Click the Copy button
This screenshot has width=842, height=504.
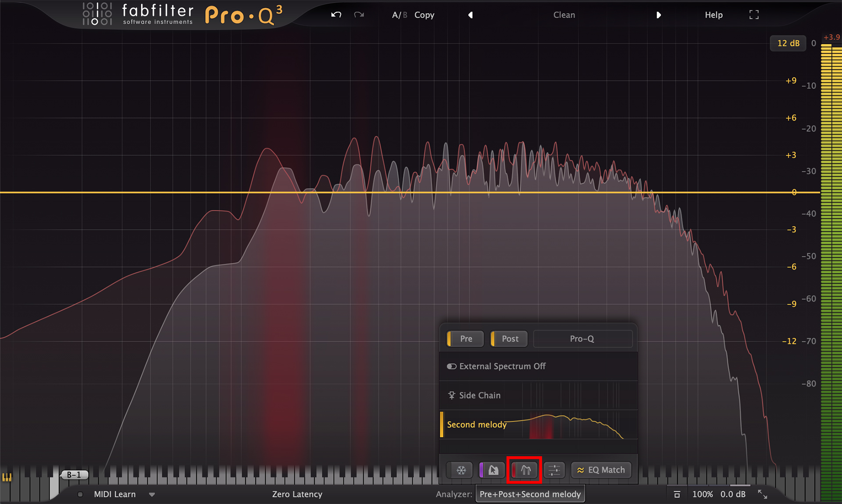424,15
